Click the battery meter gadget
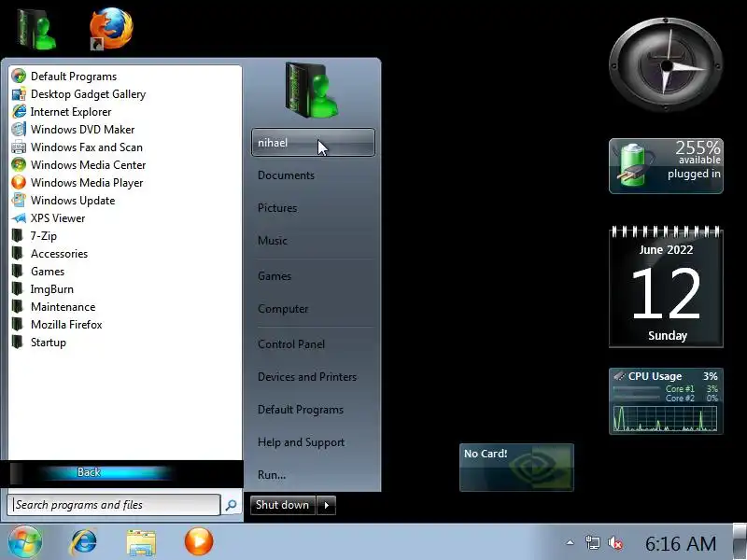This screenshot has width=747, height=560. point(666,166)
